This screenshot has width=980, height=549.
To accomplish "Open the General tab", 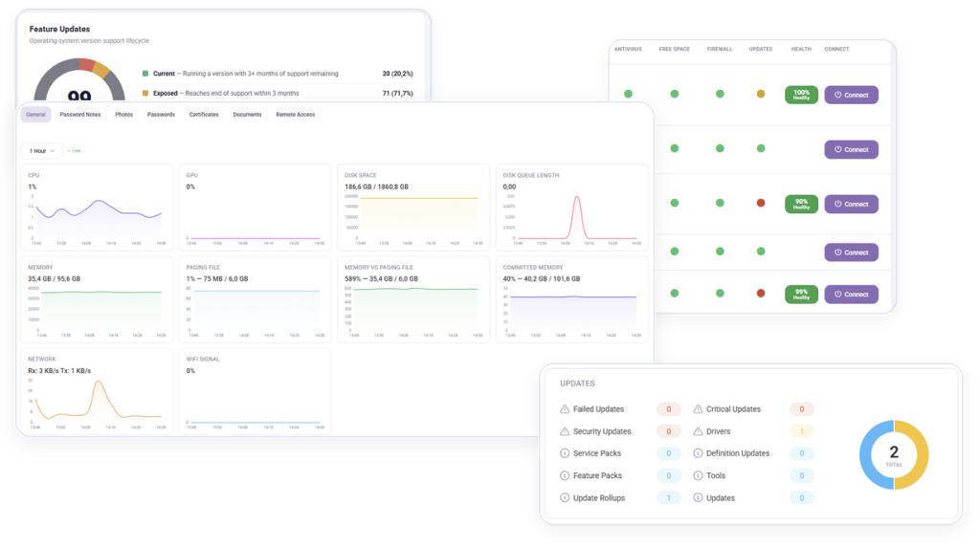I will 35,115.
